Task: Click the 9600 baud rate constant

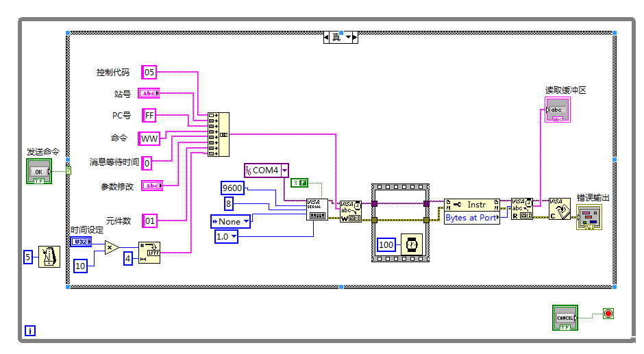Action: click(232, 188)
